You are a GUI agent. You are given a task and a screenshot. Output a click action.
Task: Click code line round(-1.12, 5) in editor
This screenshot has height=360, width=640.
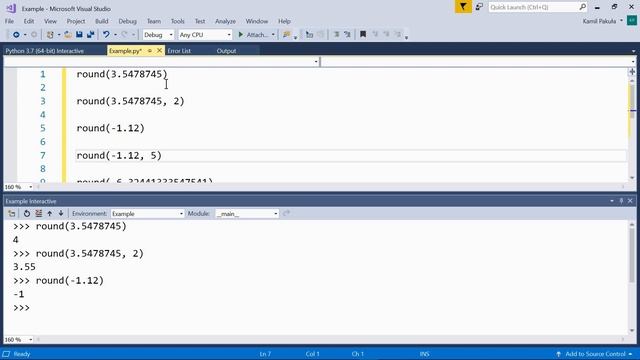coord(119,156)
